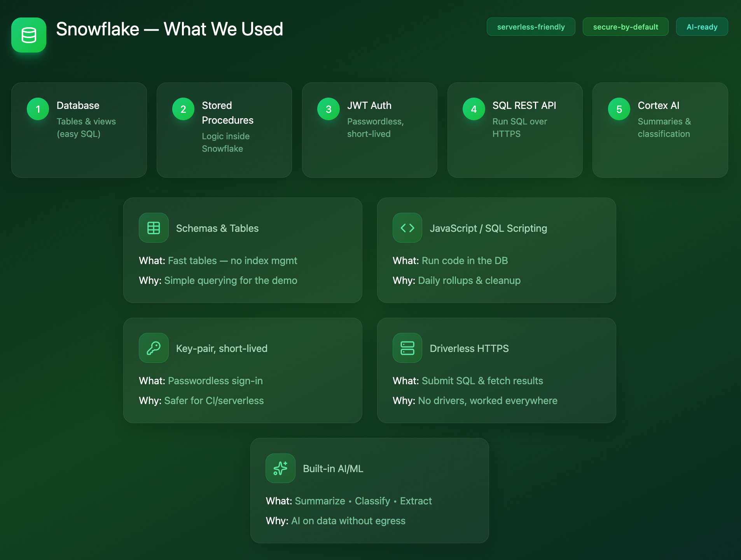Viewport: 741px width, 560px height.
Task: Click the step 3 number badge
Action: [329, 109]
